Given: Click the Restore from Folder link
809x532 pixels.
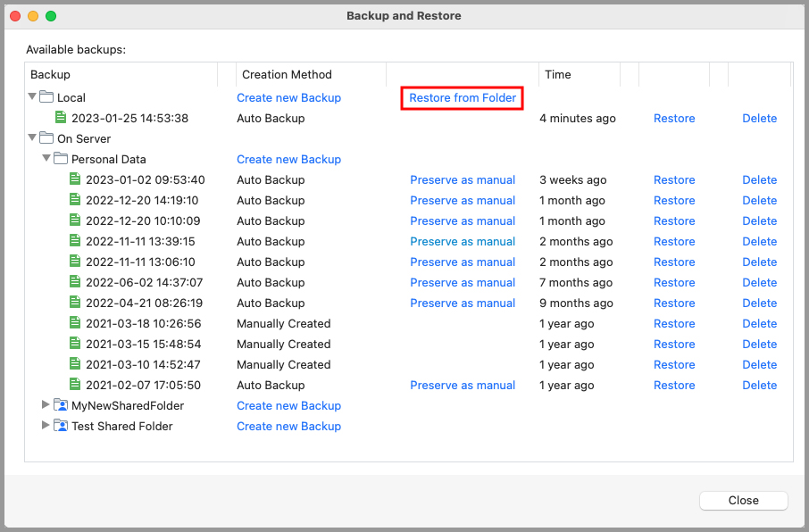Looking at the screenshot, I should [x=462, y=97].
